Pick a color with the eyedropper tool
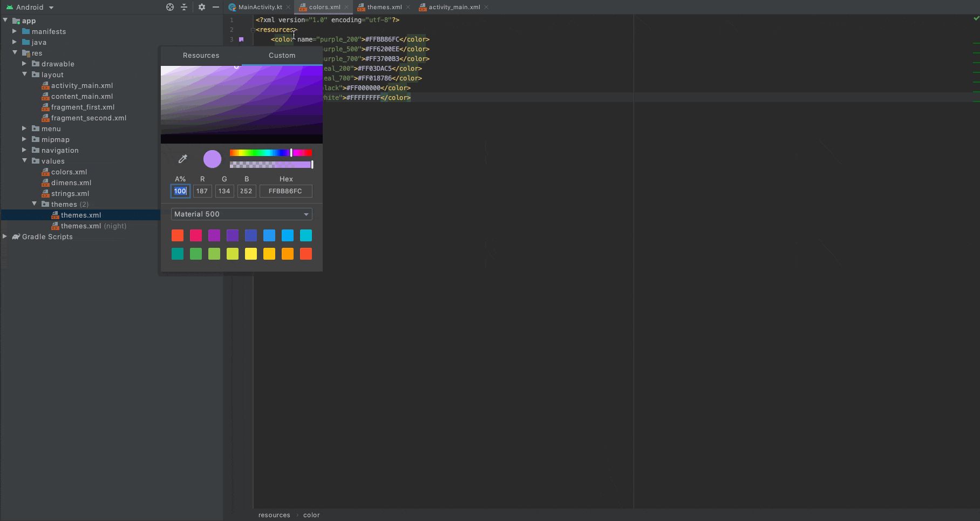Screen dimensions: 980x521 [183, 159]
